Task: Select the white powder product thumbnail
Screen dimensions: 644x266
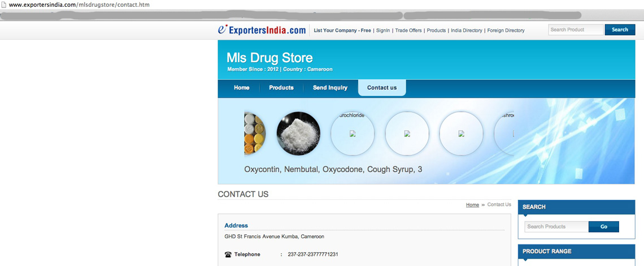Action: (x=298, y=134)
